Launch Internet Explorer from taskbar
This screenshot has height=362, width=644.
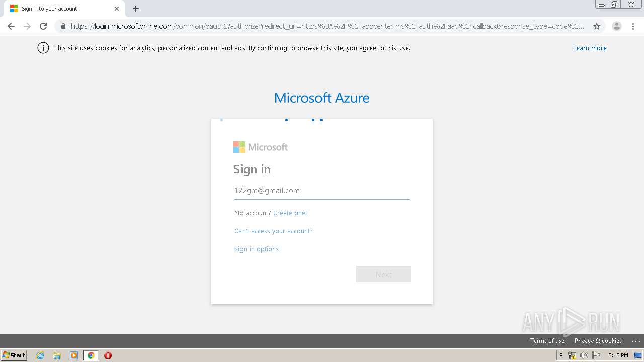point(40,355)
